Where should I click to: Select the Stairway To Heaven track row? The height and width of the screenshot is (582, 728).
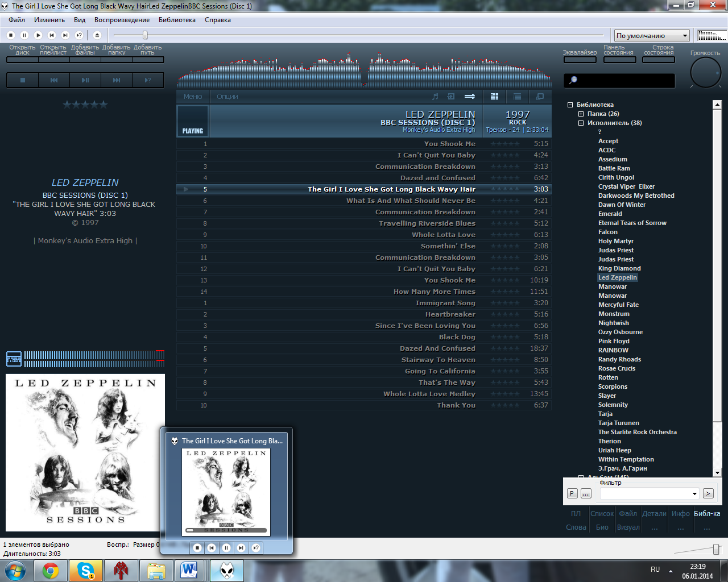364,360
